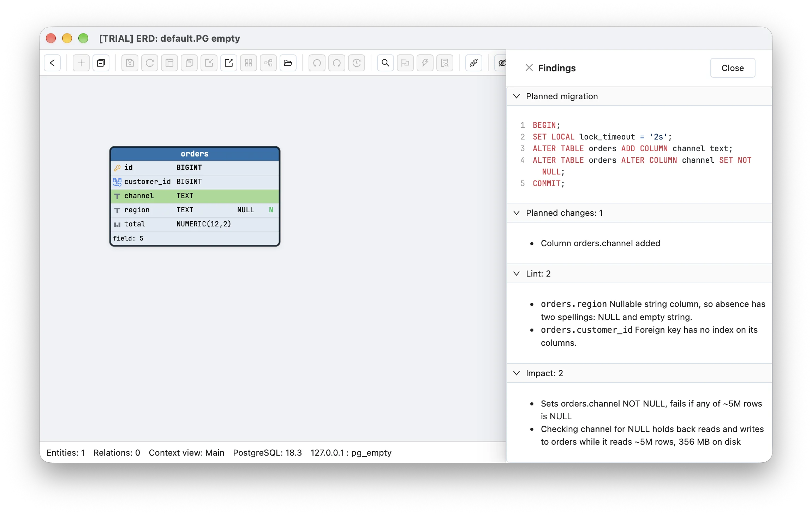Click the orders.region lint finding
This screenshot has width=812, height=515.
click(x=653, y=310)
